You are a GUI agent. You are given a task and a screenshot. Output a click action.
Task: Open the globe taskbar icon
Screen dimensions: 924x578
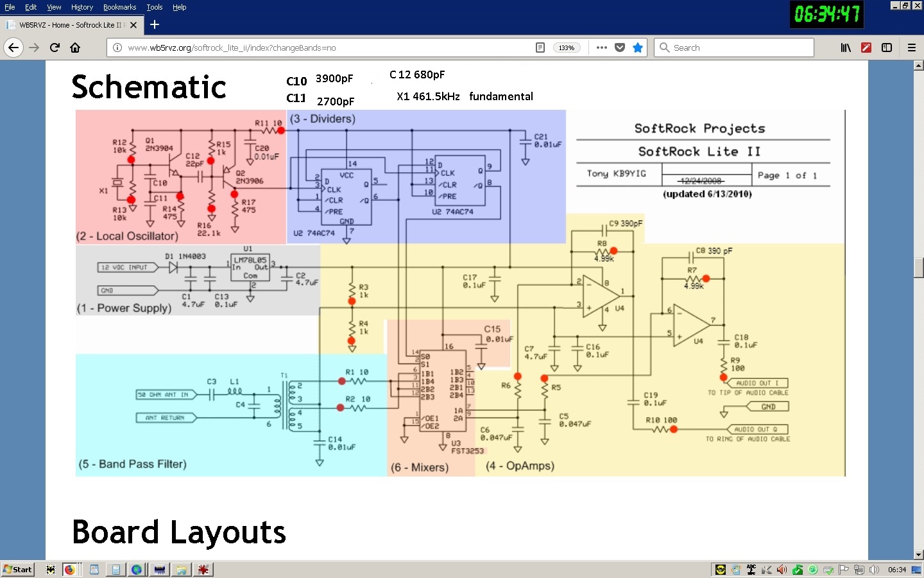click(x=137, y=570)
